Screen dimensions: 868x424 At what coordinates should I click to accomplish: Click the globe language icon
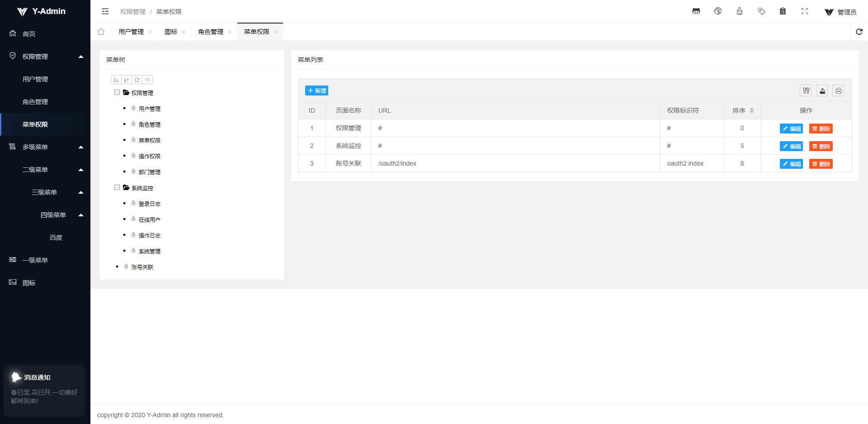[x=718, y=11]
